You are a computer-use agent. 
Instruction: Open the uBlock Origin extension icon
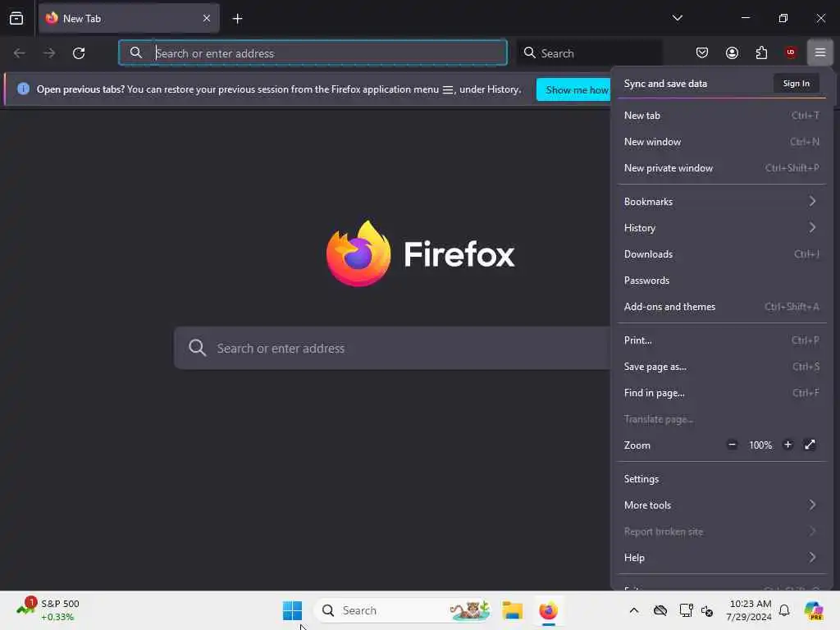[x=790, y=52]
